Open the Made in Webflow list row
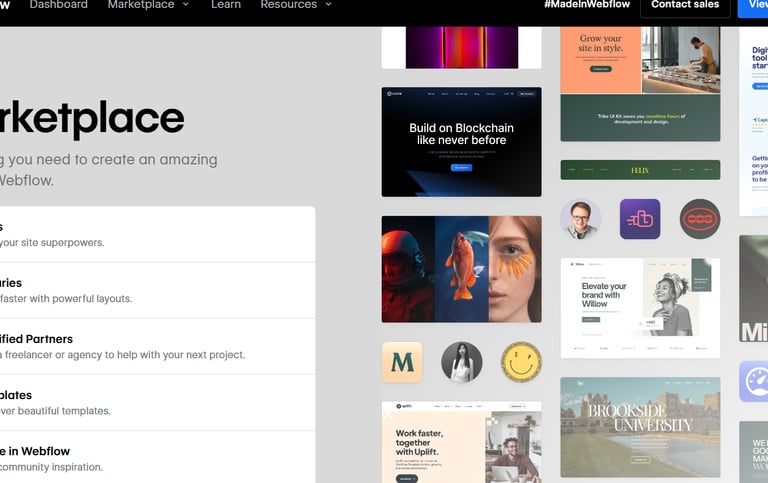This screenshot has width=768, height=483. pos(158,458)
